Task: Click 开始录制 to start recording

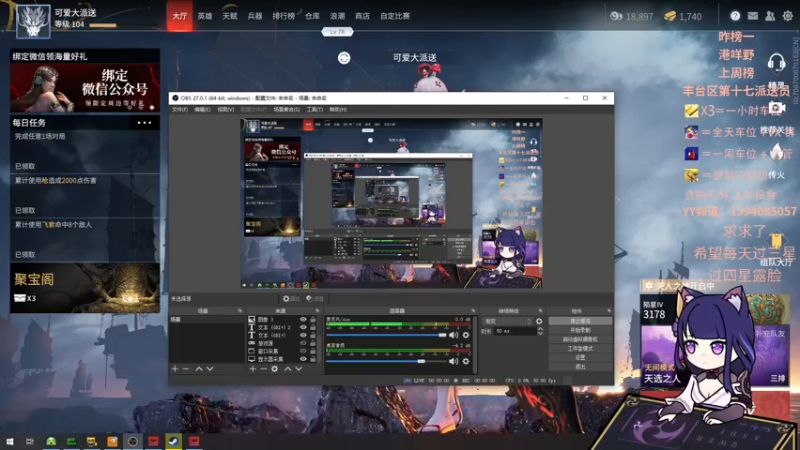Action: click(580, 330)
